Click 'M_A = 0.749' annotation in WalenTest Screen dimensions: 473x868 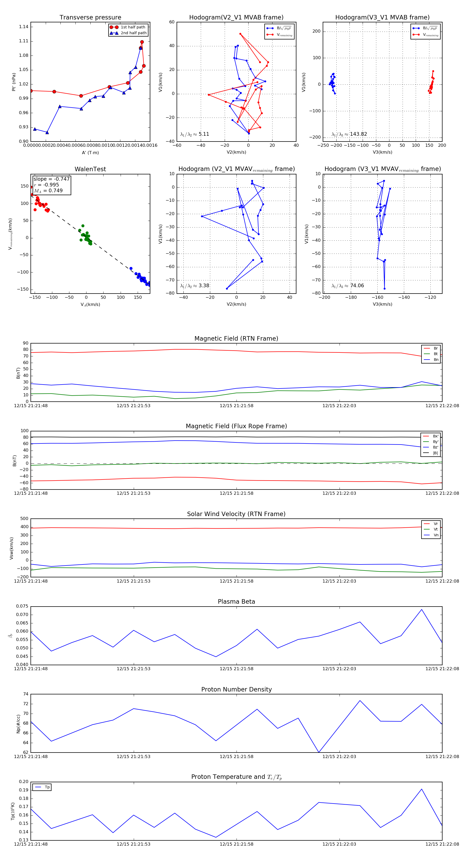point(48,191)
